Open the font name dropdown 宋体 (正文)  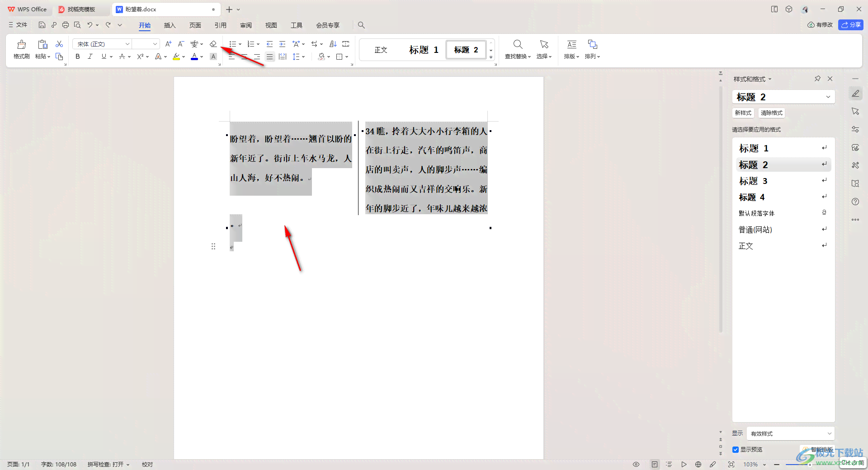[127, 44]
